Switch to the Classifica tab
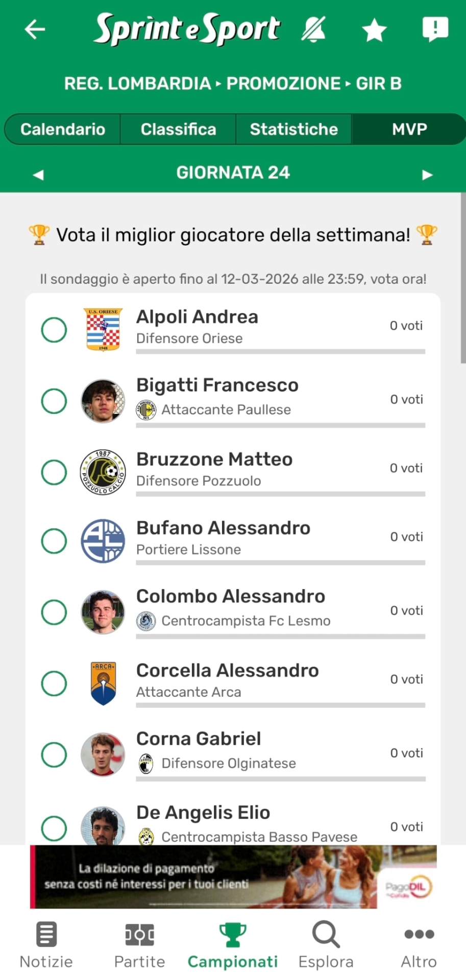Image resolution: width=466 pixels, height=980 pixels. pyautogui.click(x=178, y=130)
